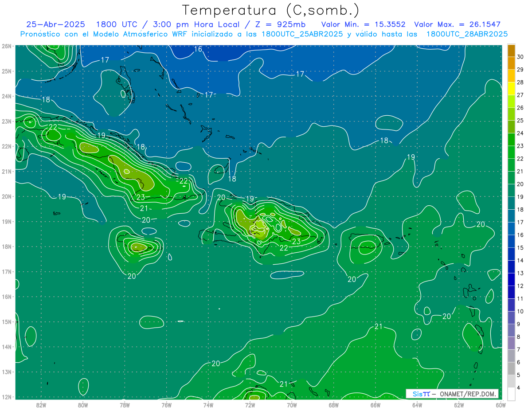Click the colorbar value "26"

pyautogui.click(x=520, y=108)
